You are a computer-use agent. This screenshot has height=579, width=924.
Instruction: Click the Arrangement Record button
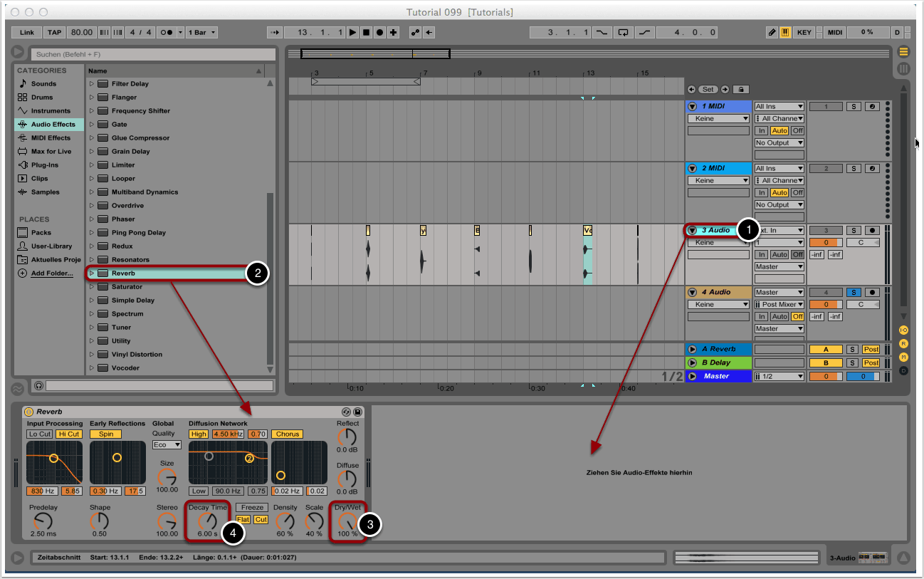tap(379, 33)
